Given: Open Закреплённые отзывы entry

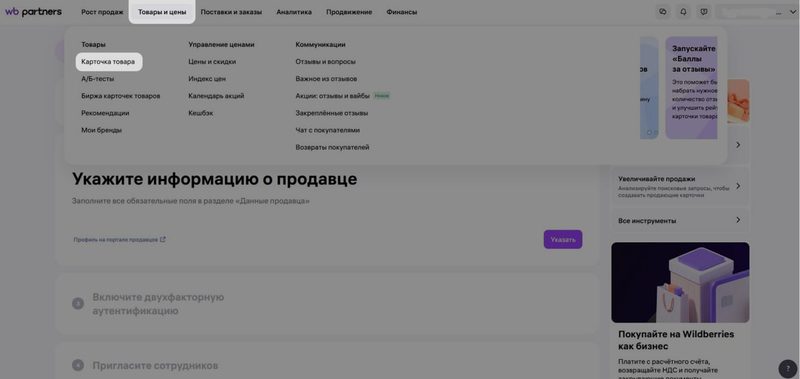Looking at the screenshot, I should pyautogui.click(x=332, y=113).
